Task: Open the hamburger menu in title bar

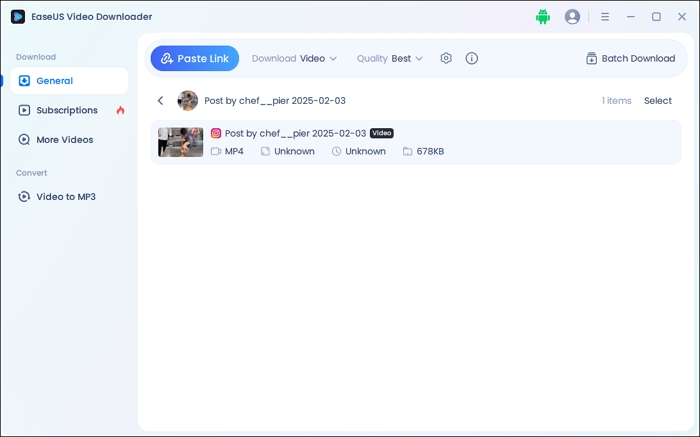Action: click(605, 17)
